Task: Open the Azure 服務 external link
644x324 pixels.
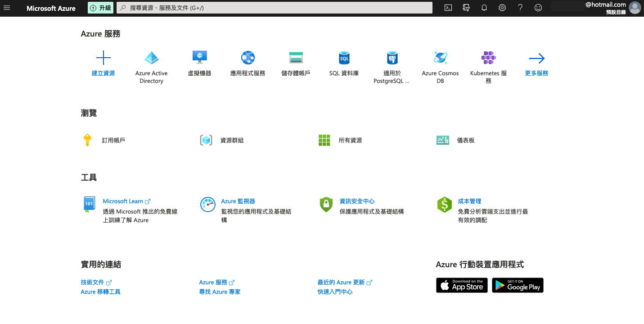Action: [x=217, y=282]
